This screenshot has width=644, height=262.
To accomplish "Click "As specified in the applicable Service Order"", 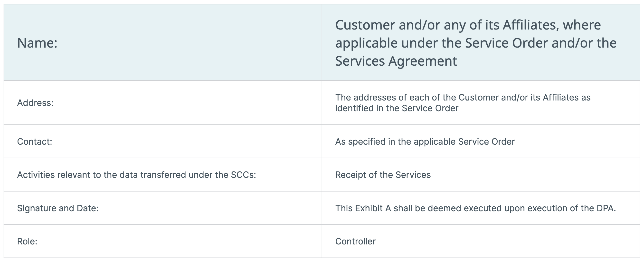I will [425, 141].
